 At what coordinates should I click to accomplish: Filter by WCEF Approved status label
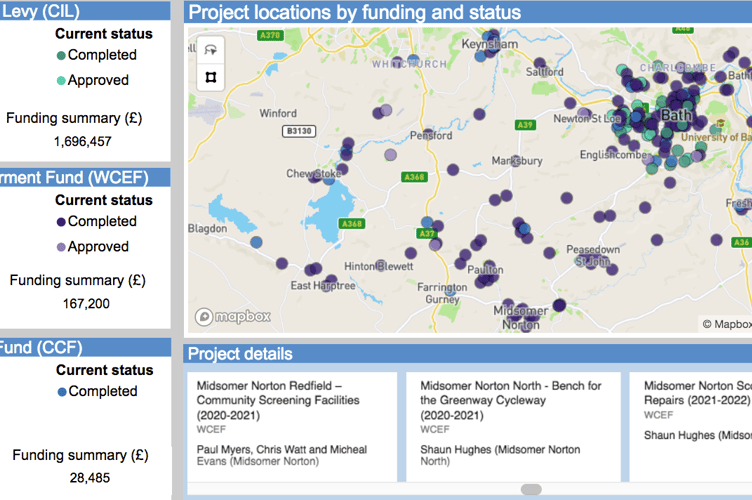[98, 247]
